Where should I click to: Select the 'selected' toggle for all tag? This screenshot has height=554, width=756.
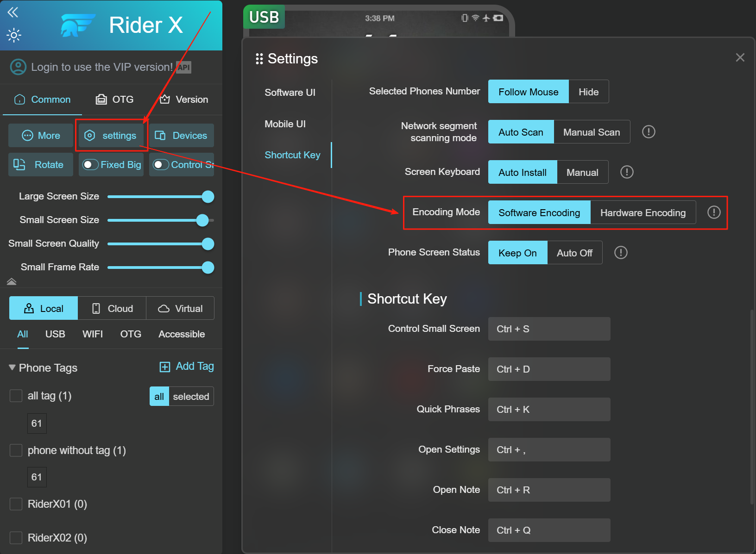191,397
